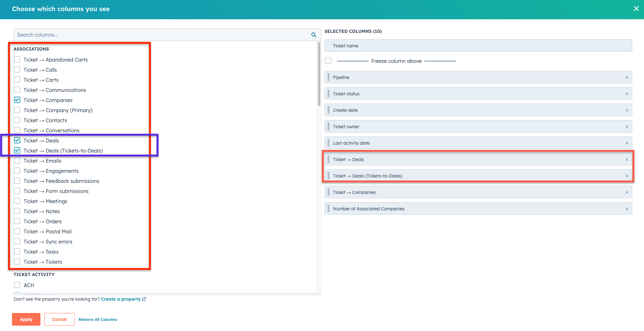Remove the Ticket → Deals (Tickets-to-Deals) column
This screenshot has width=644, height=331.
pos(627,176)
